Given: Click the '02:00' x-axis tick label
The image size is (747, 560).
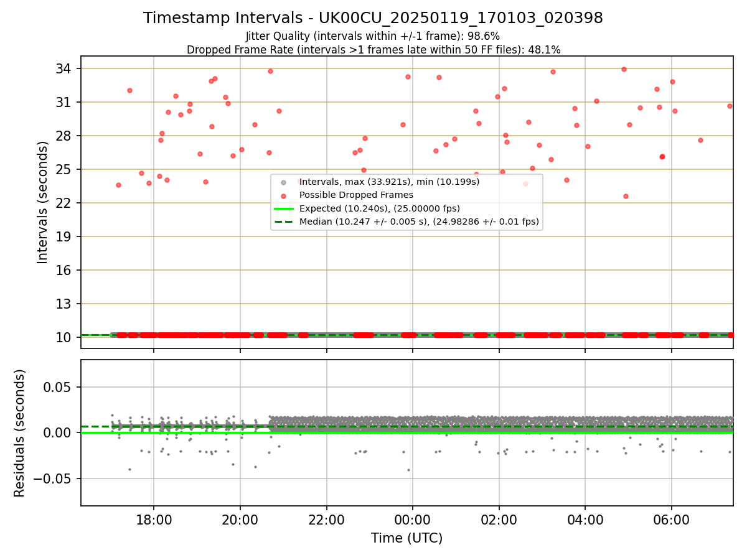Looking at the screenshot, I should pyautogui.click(x=499, y=520).
